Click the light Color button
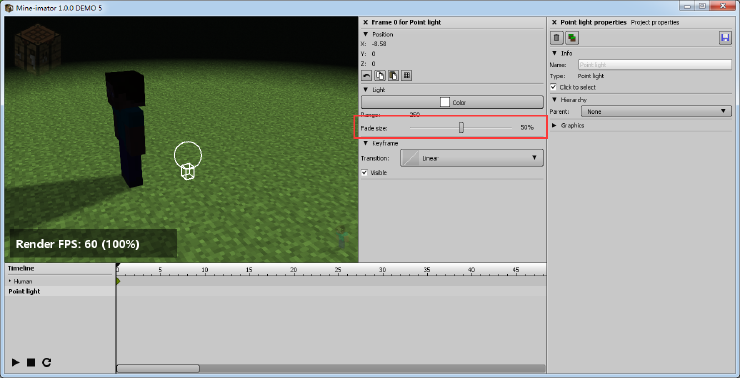The height and width of the screenshot is (378, 740). tap(453, 102)
